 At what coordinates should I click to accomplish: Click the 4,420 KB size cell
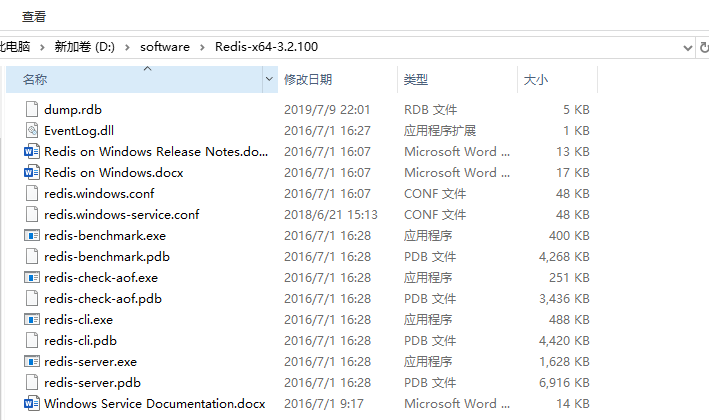(x=564, y=341)
